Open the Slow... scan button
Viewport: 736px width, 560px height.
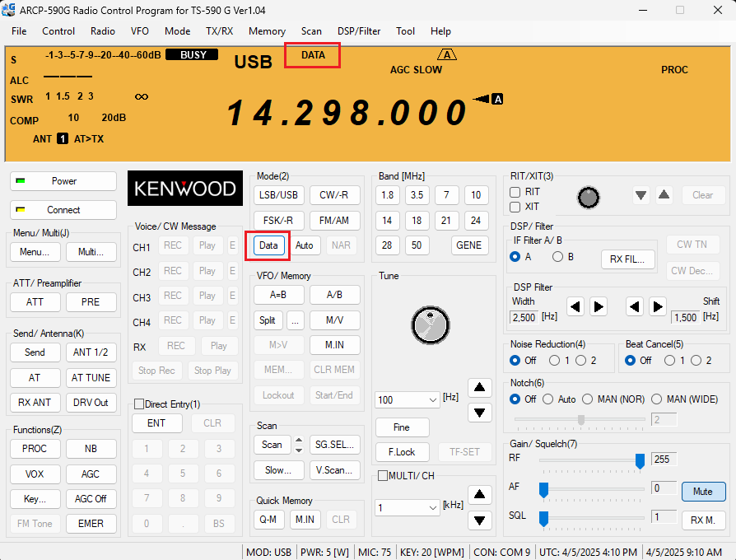pyautogui.click(x=278, y=470)
